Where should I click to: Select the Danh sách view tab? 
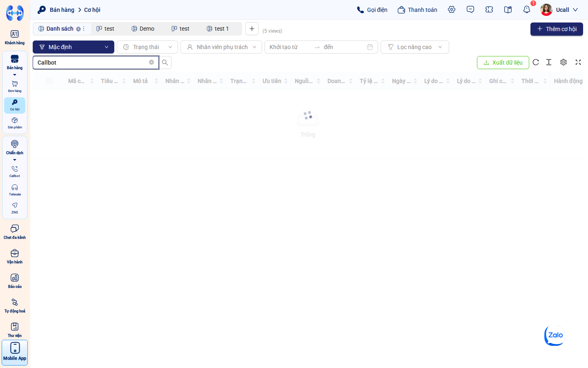[62, 29]
